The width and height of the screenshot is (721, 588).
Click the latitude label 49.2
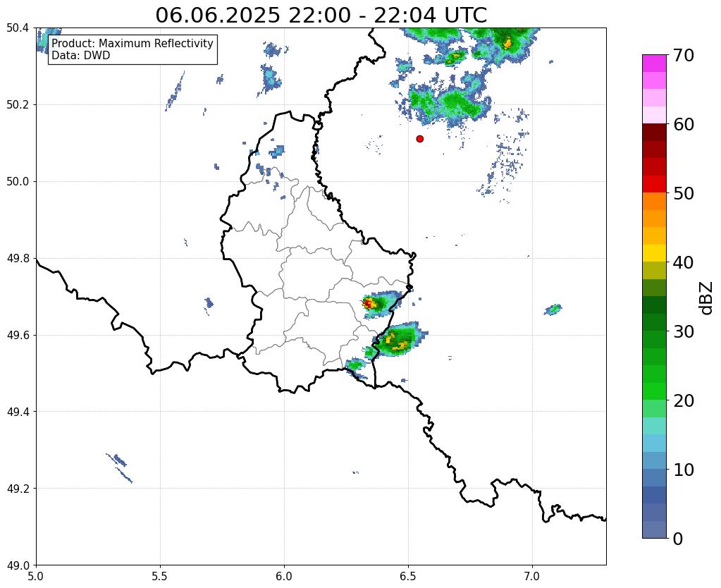coord(18,488)
